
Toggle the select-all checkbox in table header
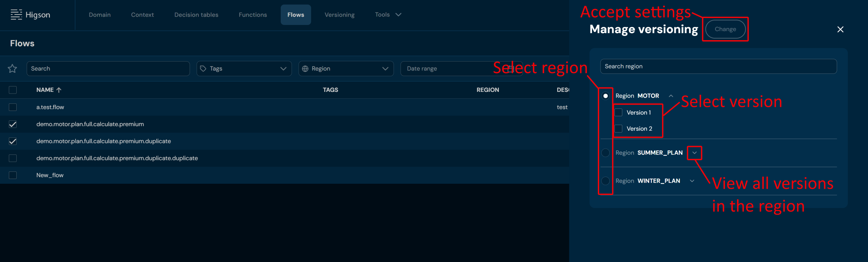click(x=13, y=90)
